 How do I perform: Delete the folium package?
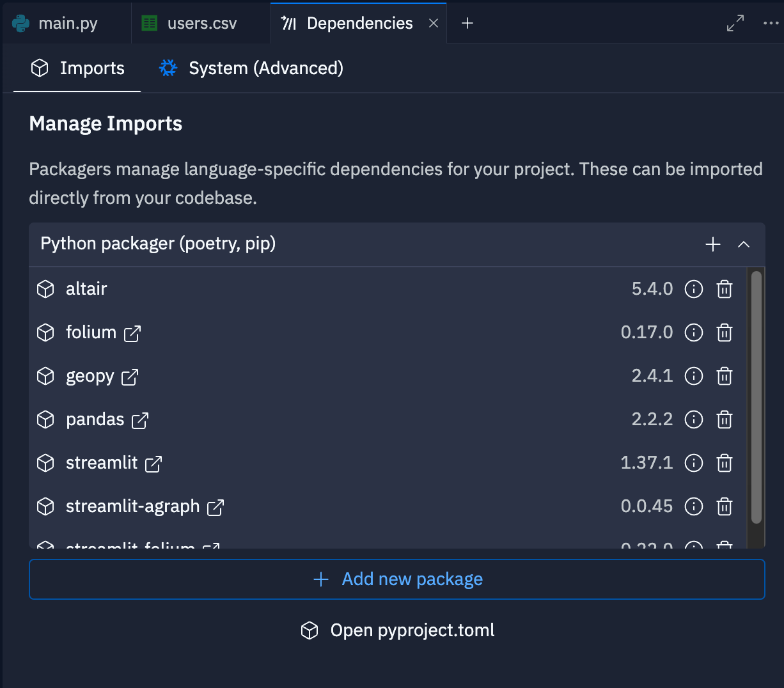tap(725, 332)
